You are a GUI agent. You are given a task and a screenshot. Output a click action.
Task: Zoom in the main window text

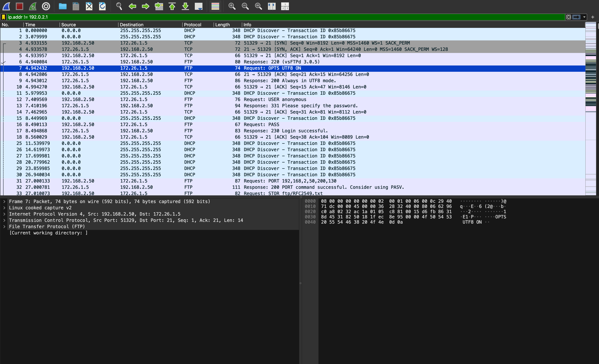coord(232,6)
